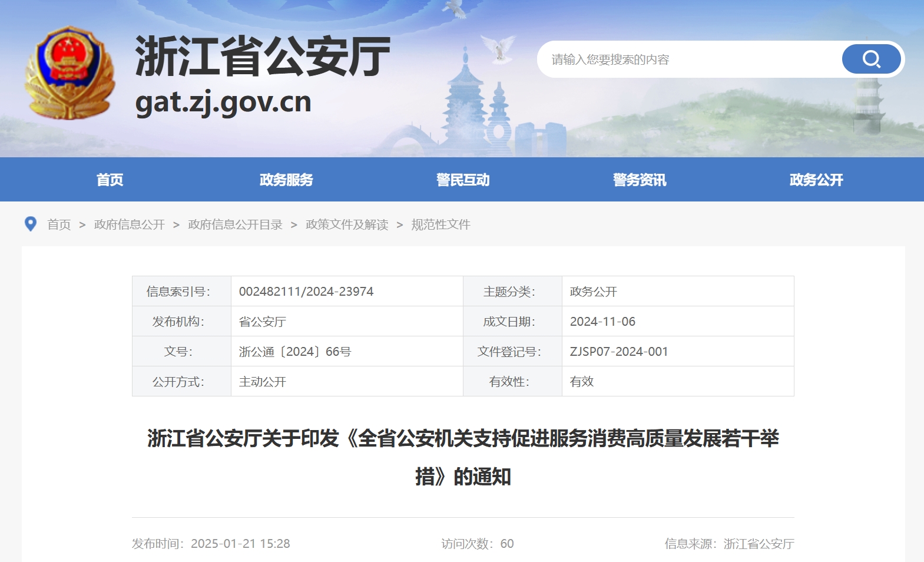Click the registration number ZJSP07-2024-001
The height and width of the screenshot is (562, 924).
[x=619, y=352]
